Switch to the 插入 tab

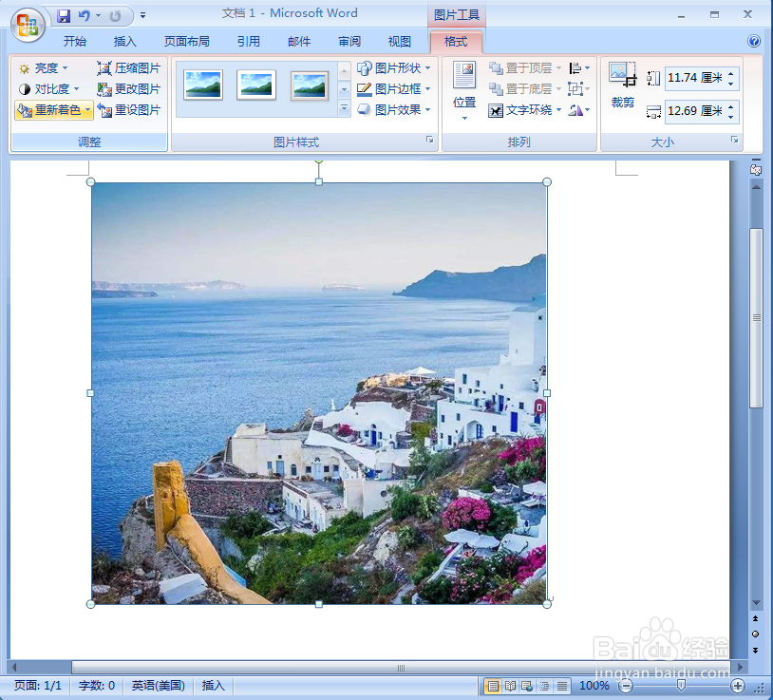(124, 42)
